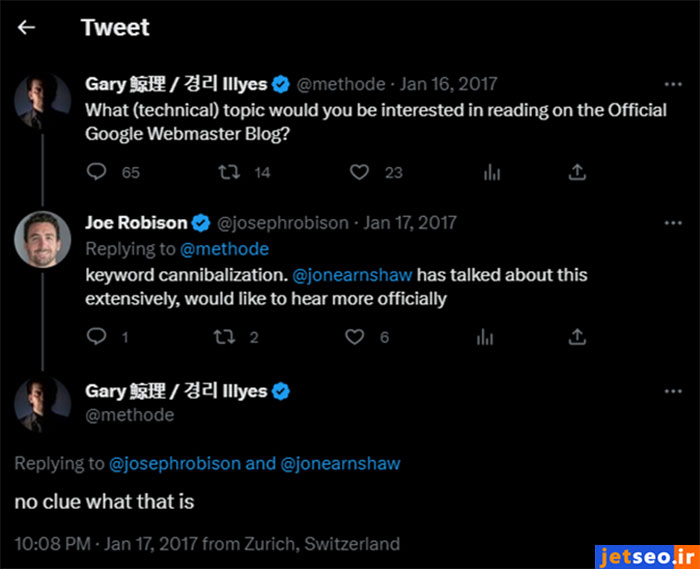
Task: Reply to Gary's Webmaster Blog tweet
Action: point(97,172)
